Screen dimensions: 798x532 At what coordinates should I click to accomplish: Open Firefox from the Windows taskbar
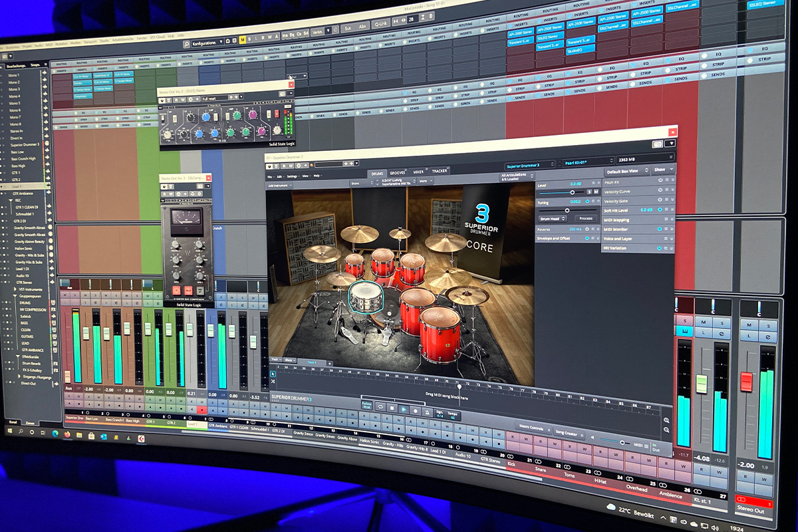67,434
